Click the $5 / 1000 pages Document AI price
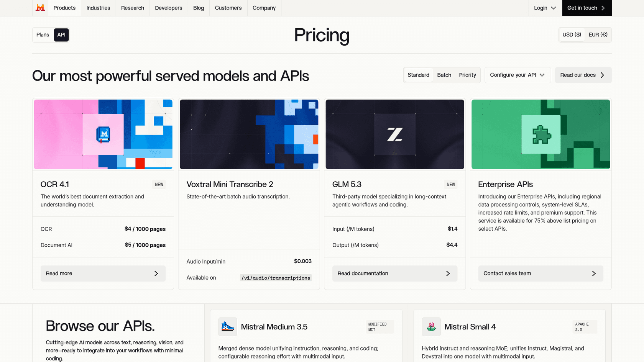The height and width of the screenshot is (362, 644). click(x=145, y=245)
